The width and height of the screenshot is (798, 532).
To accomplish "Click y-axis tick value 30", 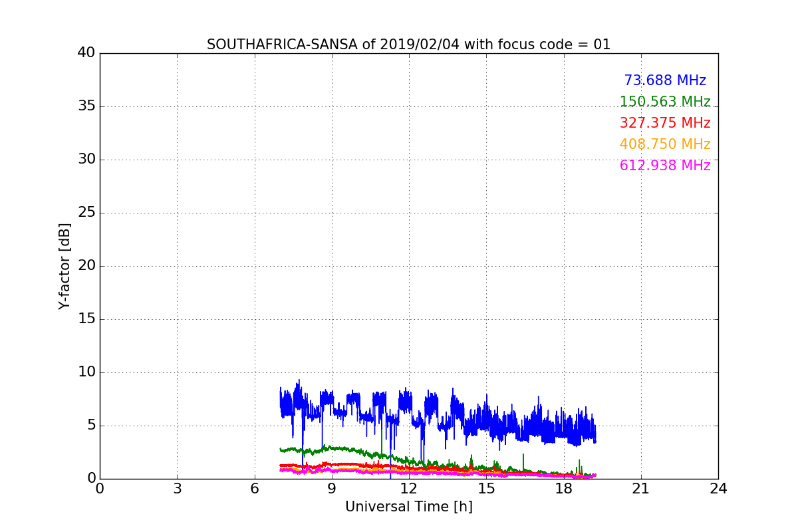I will (86, 160).
